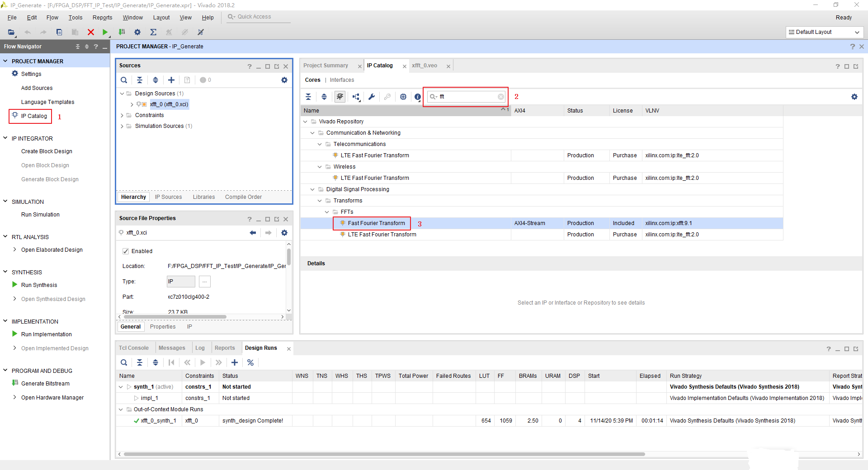
Task: Click the green Run button in the toolbar
Action: [x=105, y=32]
